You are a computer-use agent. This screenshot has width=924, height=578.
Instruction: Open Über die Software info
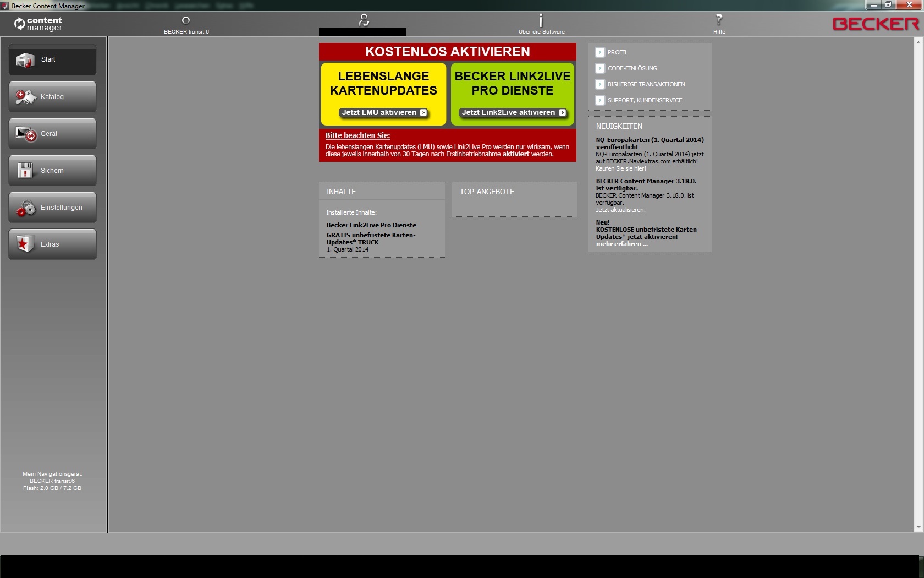[x=541, y=21]
